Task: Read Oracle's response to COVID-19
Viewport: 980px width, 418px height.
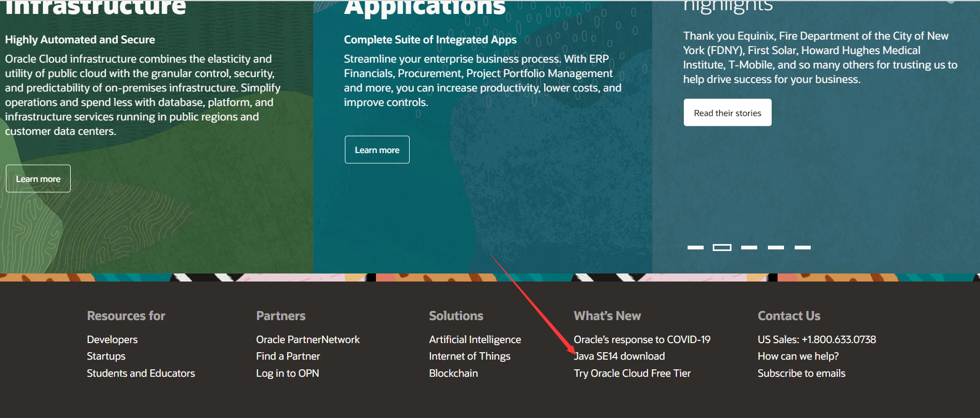Action: tap(642, 339)
